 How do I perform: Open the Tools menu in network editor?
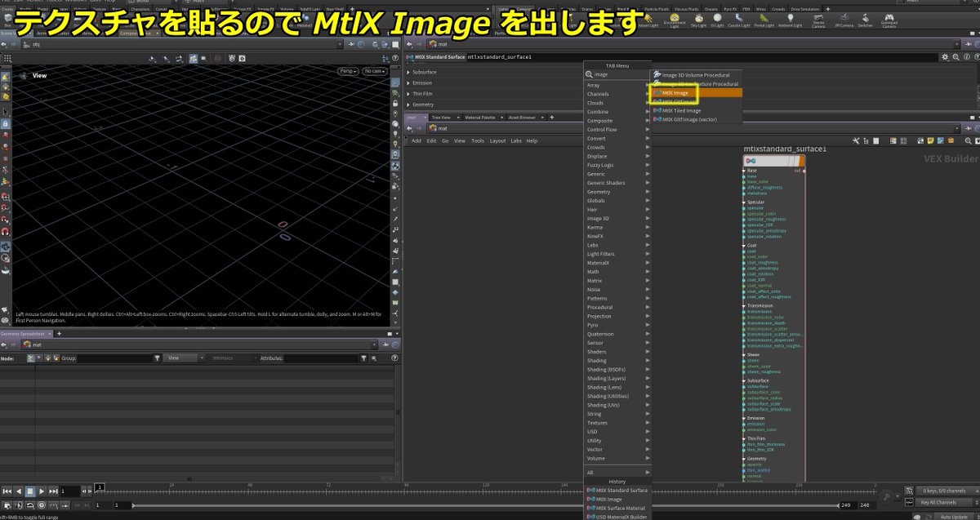478,140
